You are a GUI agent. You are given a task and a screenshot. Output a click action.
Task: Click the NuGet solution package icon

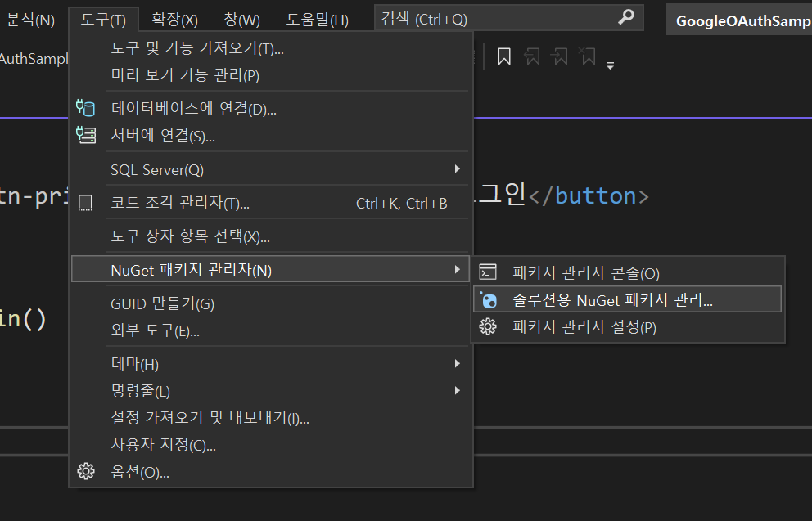click(x=488, y=299)
